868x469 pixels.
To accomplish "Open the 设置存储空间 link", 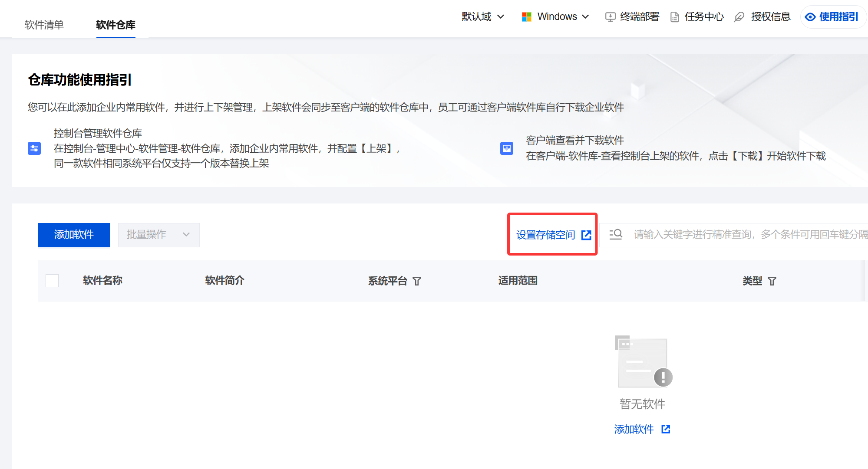I will coord(545,235).
